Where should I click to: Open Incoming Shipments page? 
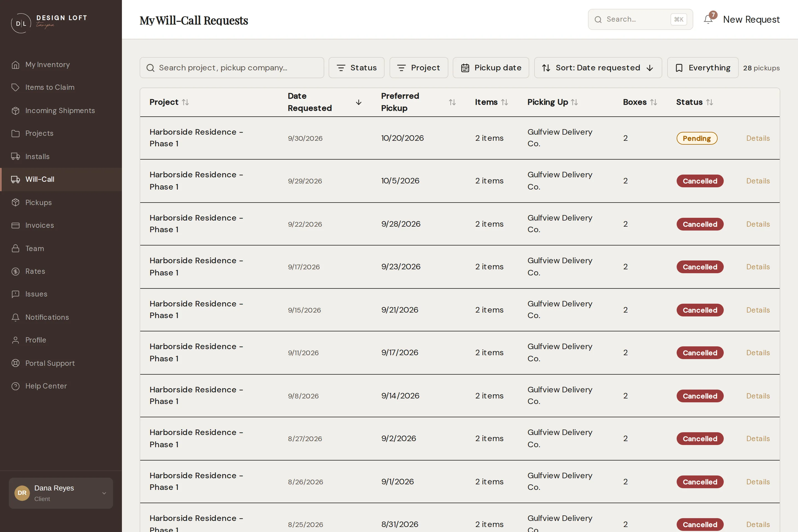point(60,111)
